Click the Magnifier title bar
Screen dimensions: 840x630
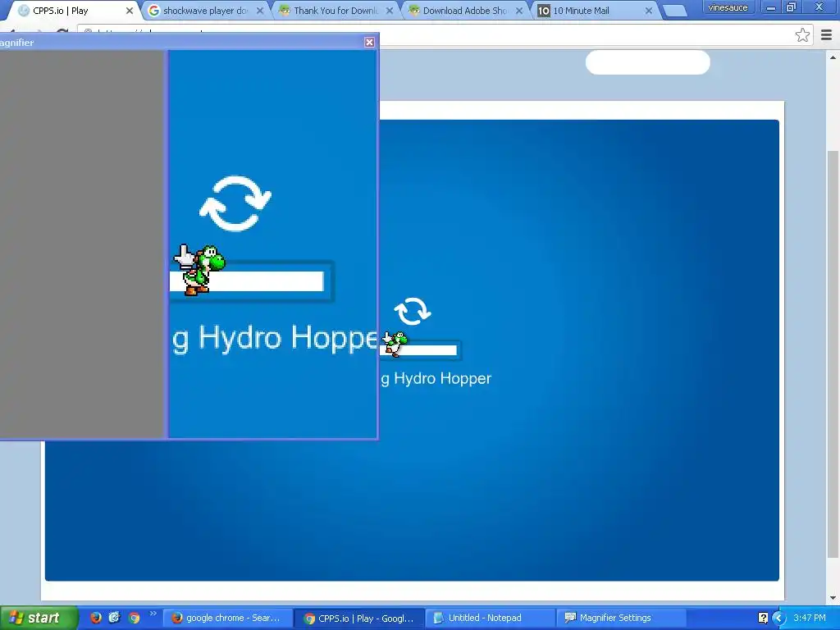click(182, 43)
